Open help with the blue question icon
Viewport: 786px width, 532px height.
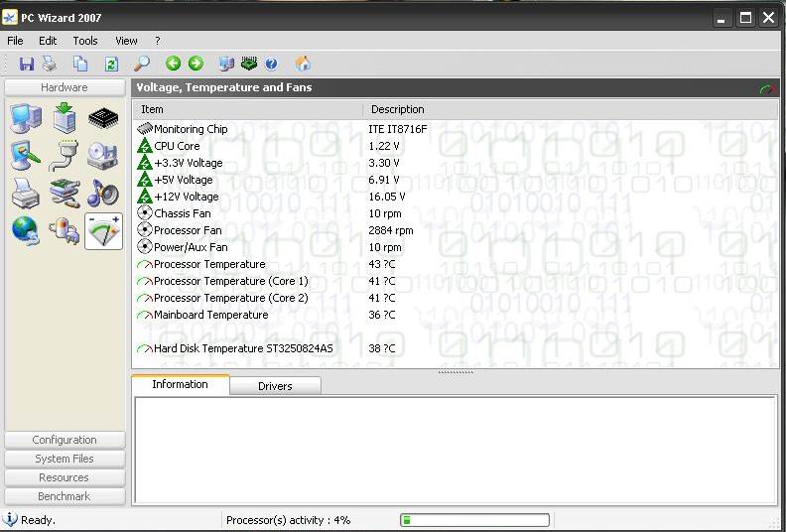coord(271,64)
